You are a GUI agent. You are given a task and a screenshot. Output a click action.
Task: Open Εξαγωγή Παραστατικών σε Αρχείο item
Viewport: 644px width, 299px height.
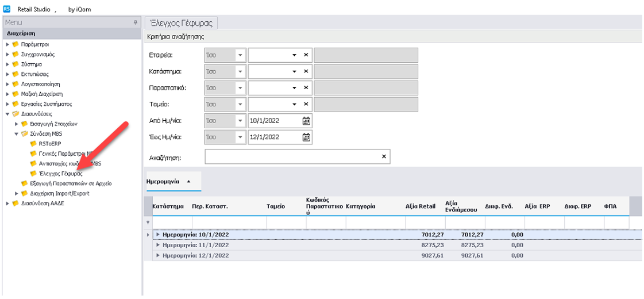70,183
